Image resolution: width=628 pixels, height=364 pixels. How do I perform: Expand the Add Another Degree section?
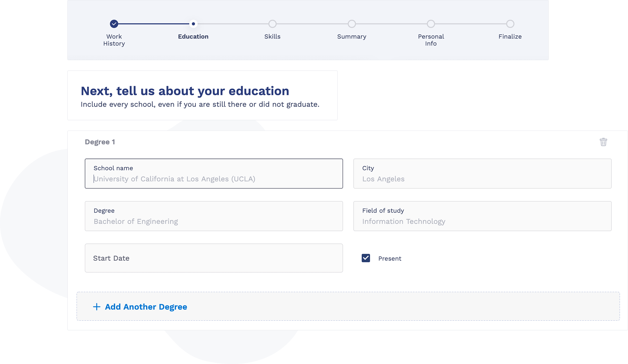[139, 307]
